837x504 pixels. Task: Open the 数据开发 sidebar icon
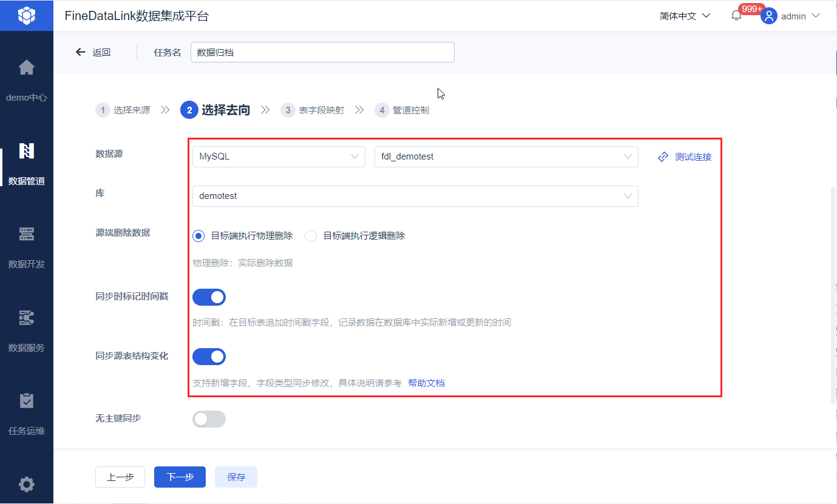(x=27, y=234)
